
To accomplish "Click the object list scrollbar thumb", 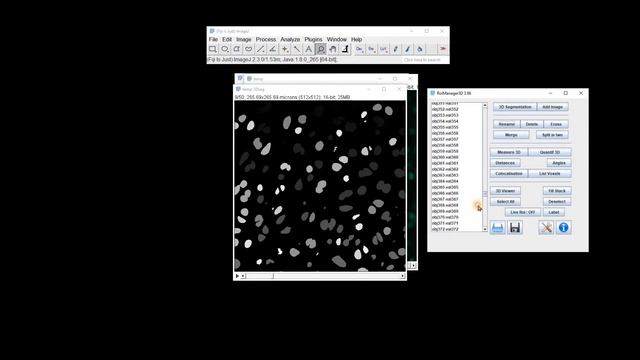I will click(485, 194).
